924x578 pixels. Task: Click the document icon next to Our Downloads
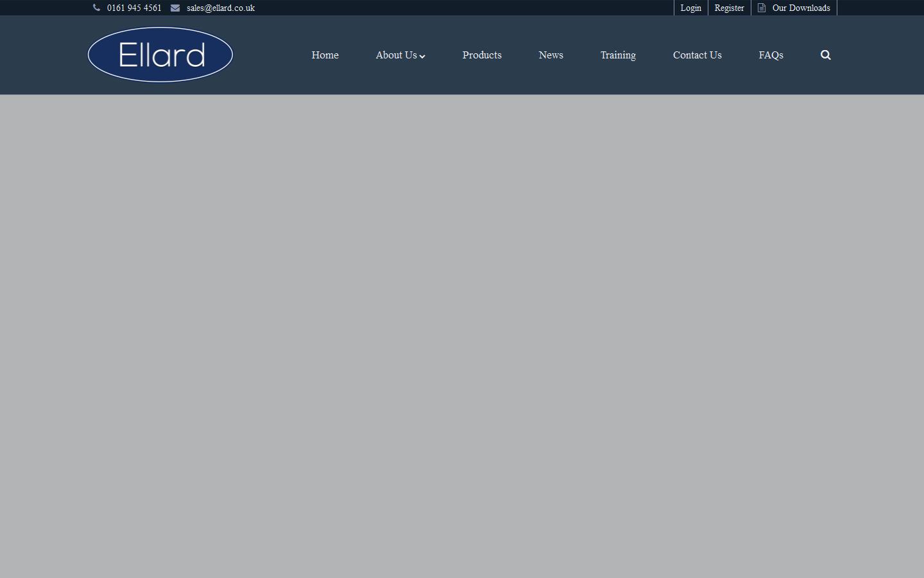click(762, 8)
